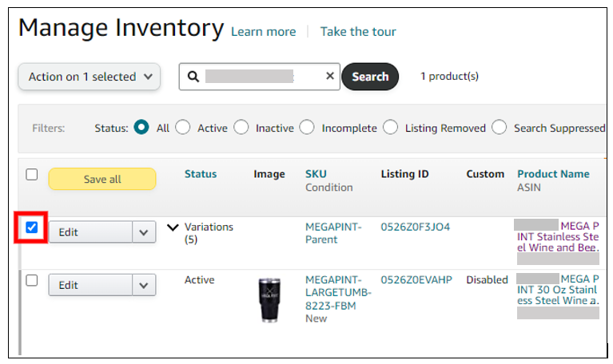613x364 pixels.
Task: Select the Active status filter
Action: pyautogui.click(x=183, y=128)
